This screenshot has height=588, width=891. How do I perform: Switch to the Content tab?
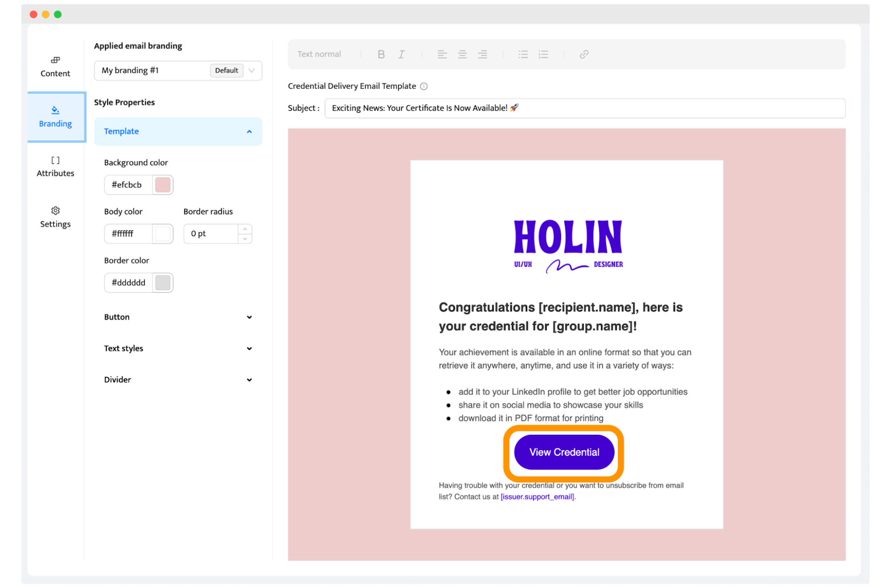pos(55,66)
